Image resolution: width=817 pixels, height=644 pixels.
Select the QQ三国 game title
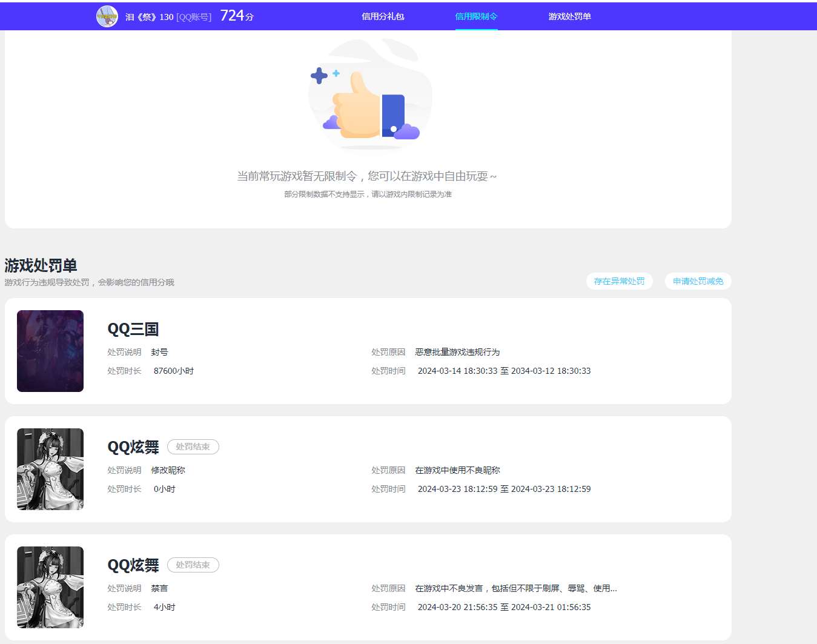[133, 329]
